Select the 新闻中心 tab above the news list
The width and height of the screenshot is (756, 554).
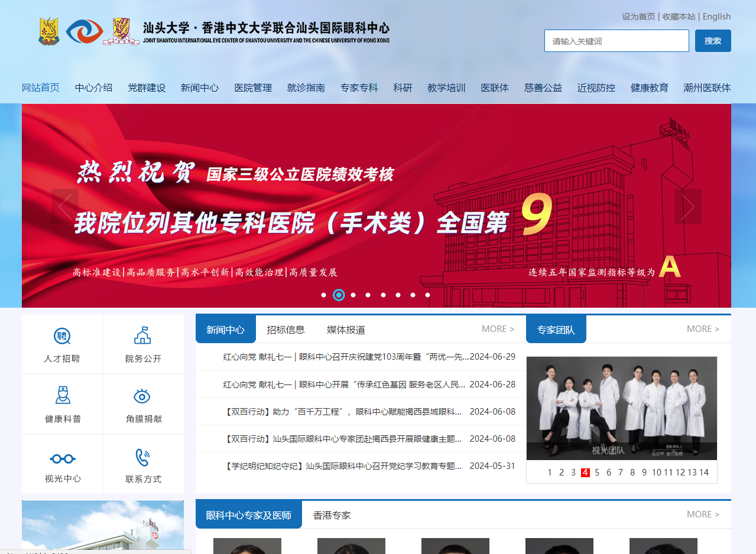tap(226, 329)
